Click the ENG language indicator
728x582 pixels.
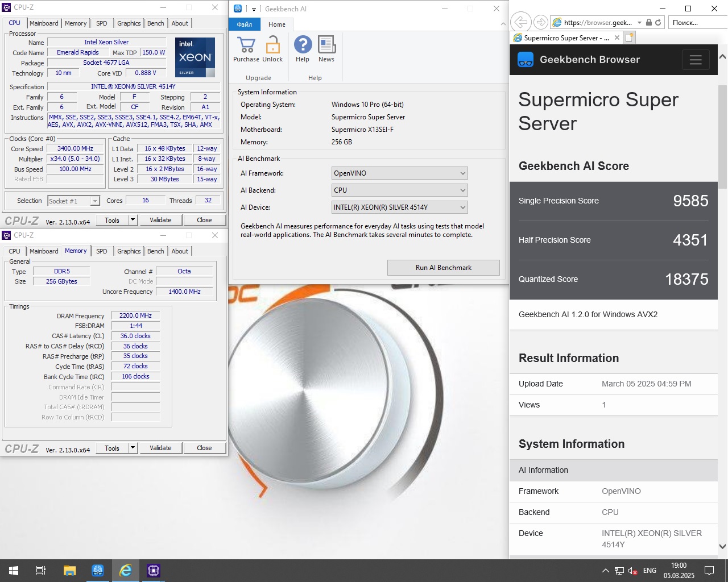point(650,571)
